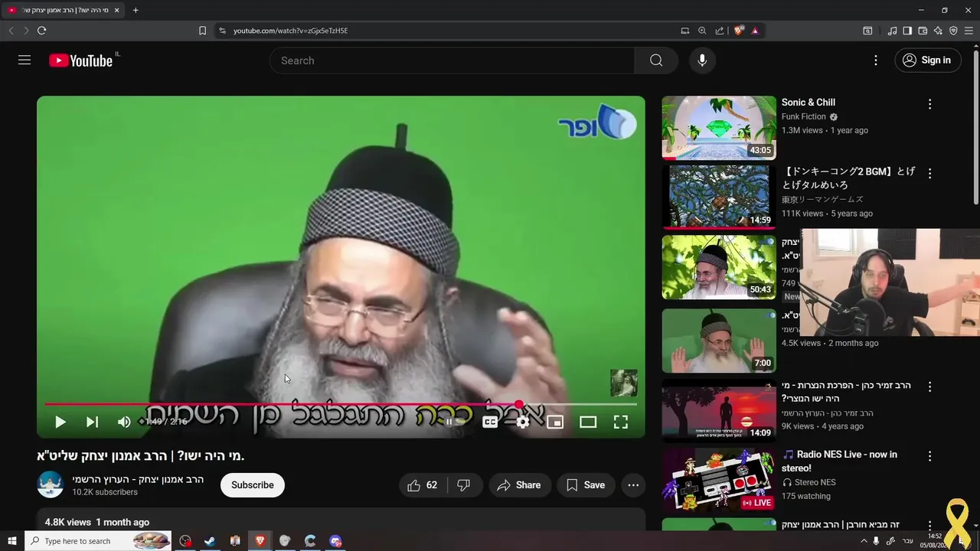980x551 pixels.
Task: Click the share page icon in address bar
Action: coord(720,31)
